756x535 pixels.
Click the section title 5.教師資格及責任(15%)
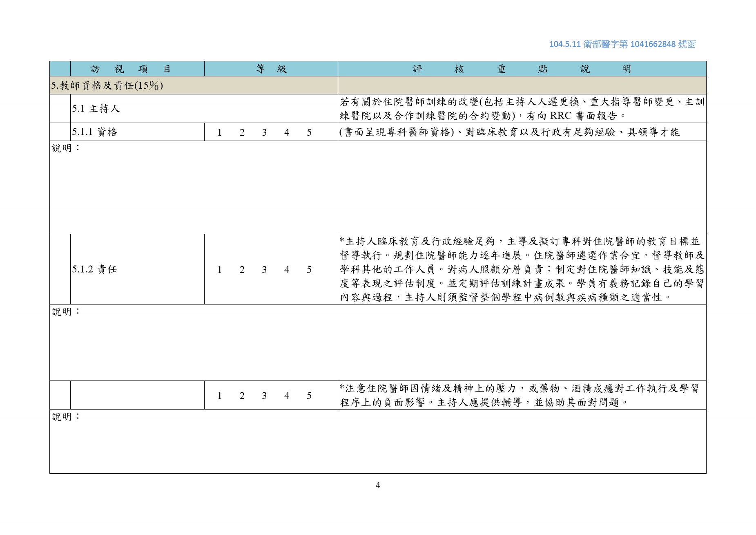coord(107,85)
